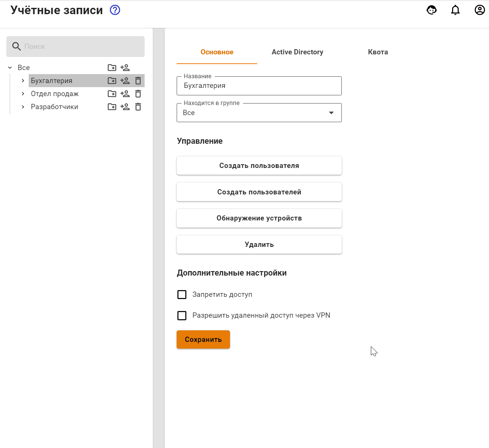Add user to Отдел продаж group
The height and width of the screenshot is (448, 489).
pos(125,94)
